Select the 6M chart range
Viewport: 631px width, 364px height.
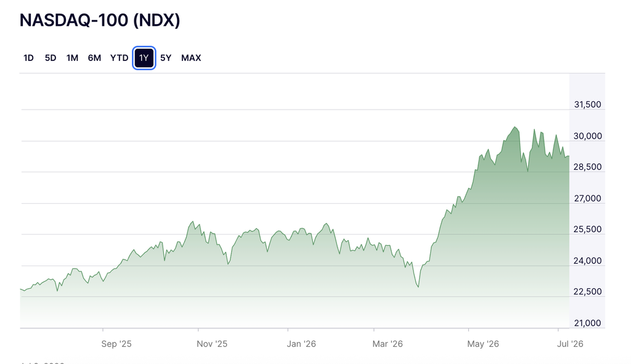[x=94, y=58]
